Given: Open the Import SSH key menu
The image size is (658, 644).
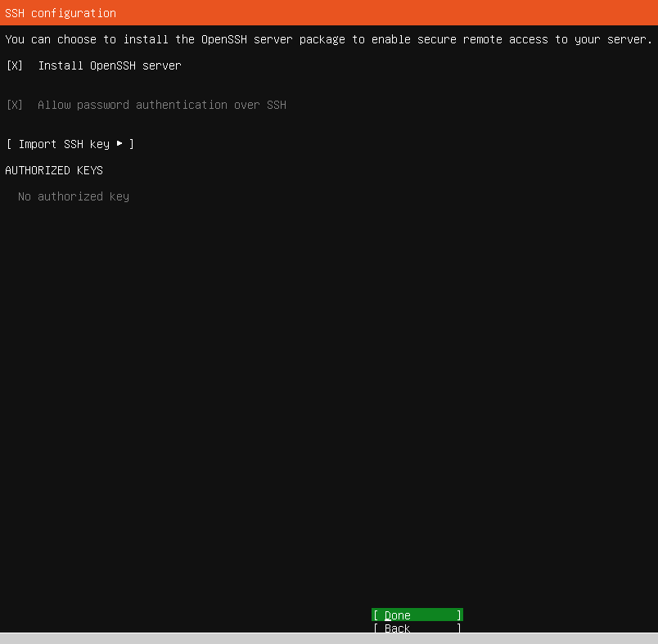Looking at the screenshot, I should [70, 144].
